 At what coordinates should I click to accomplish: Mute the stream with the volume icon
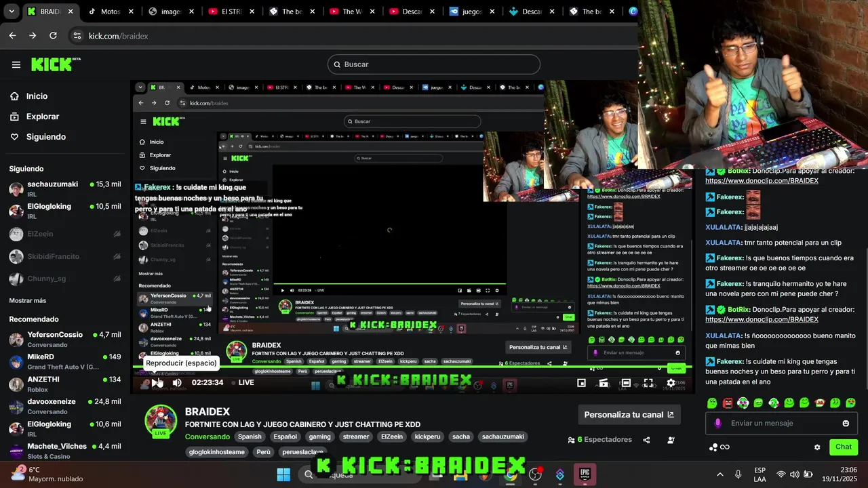tap(177, 383)
